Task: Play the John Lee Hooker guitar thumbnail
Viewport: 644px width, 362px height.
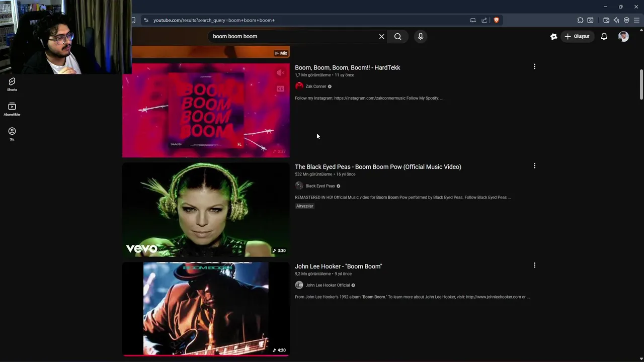Action: coord(206,309)
